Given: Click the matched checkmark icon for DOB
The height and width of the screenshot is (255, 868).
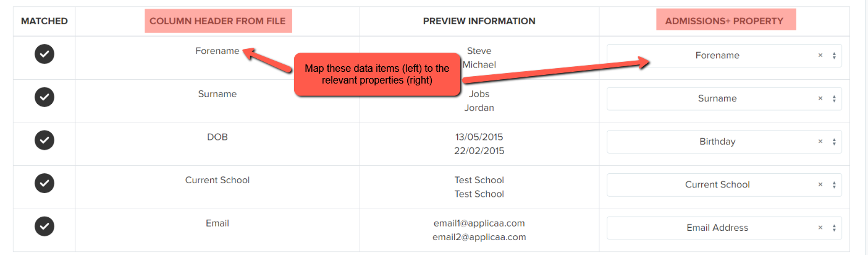Looking at the screenshot, I should pos(44,140).
